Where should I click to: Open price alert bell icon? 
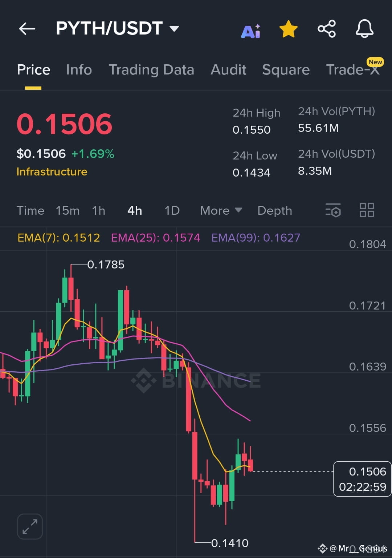(x=364, y=29)
